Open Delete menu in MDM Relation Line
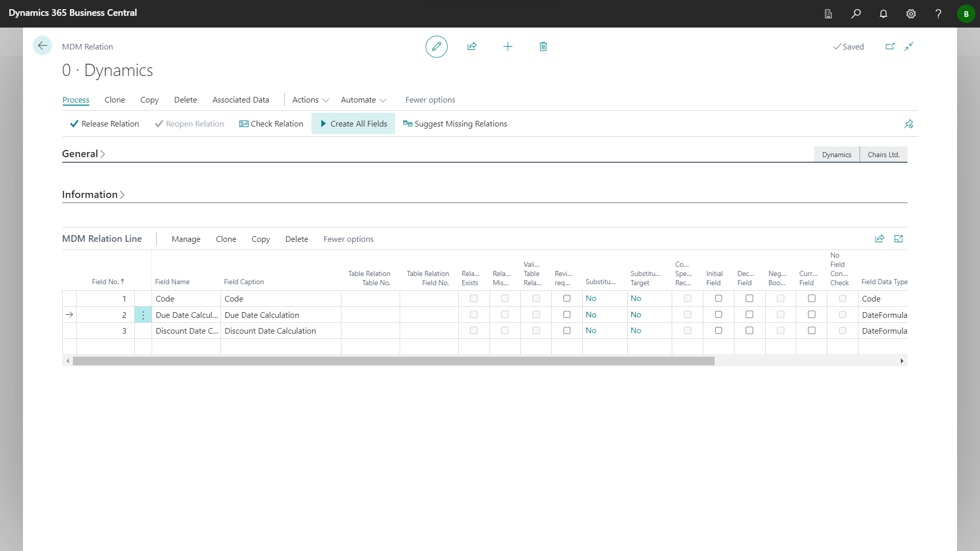 297,239
